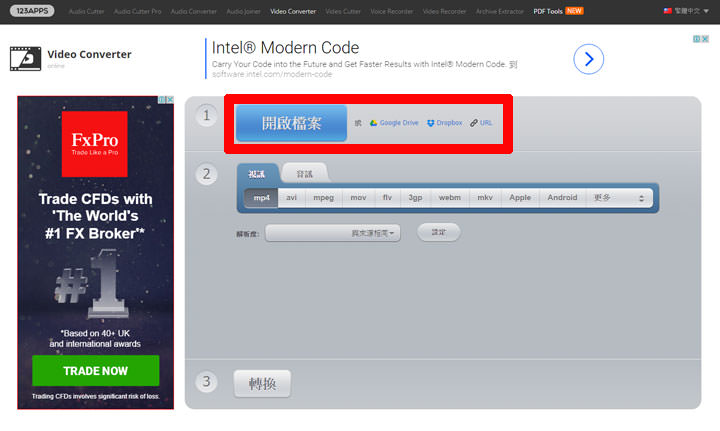Open the resolution dropdown
720x431 pixels.
[x=332, y=233]
